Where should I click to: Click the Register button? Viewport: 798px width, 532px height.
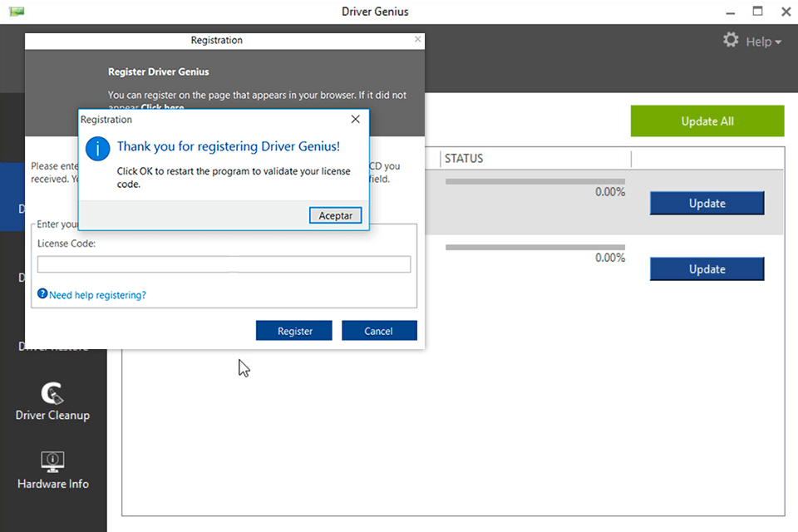pos(293,330)
